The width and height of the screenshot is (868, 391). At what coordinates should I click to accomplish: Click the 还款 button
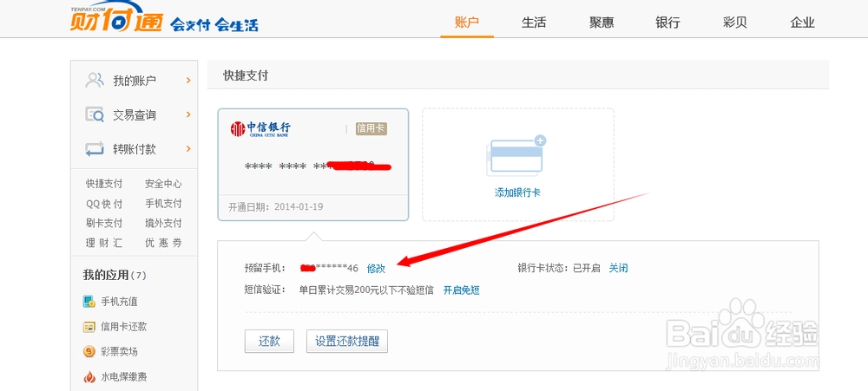tap(269, 342)
